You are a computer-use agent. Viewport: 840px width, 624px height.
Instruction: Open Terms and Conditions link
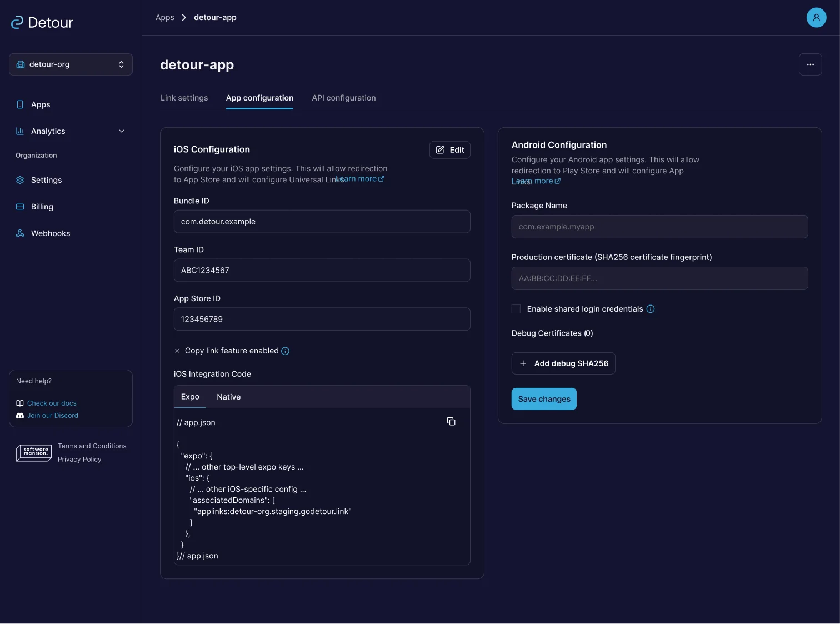[x=92, y=446]
